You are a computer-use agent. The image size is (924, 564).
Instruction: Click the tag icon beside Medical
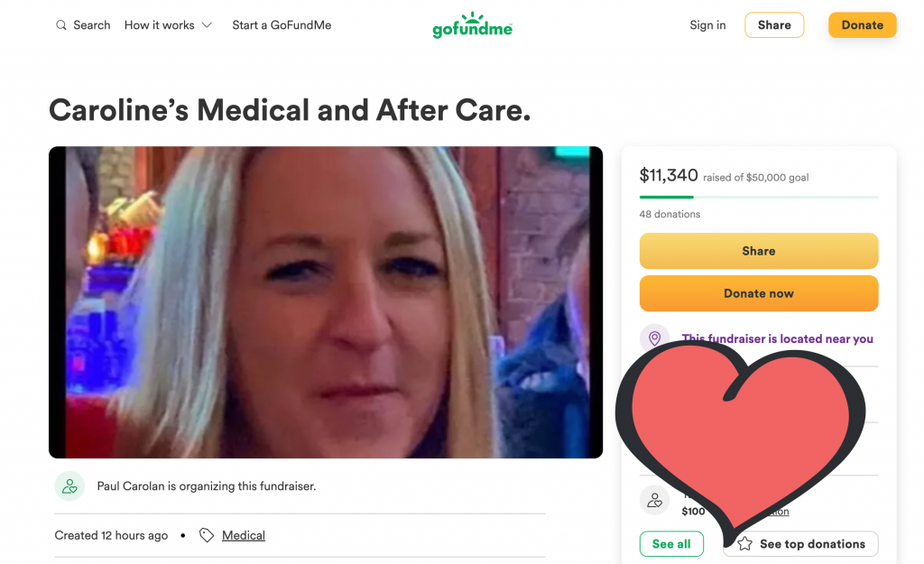pyautogui.click(x=207, y=535)
